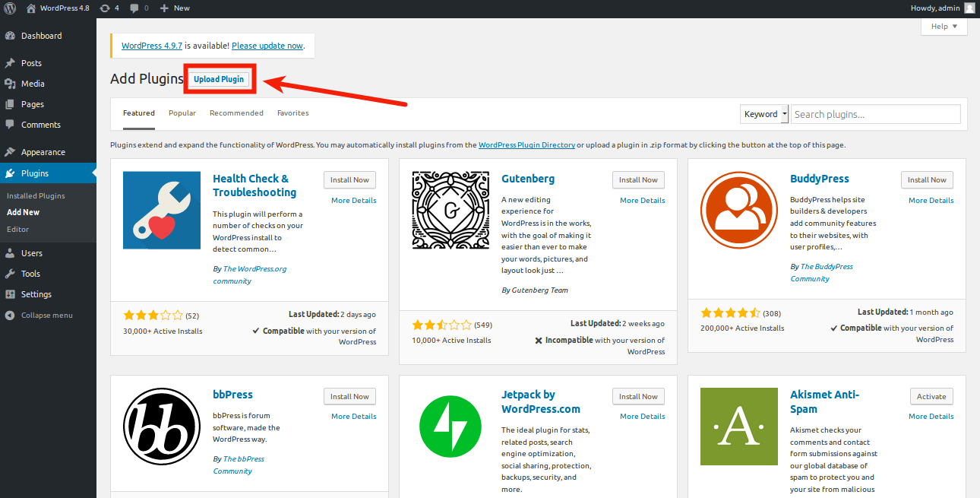Open the Howdy, admin account menu

942,8
